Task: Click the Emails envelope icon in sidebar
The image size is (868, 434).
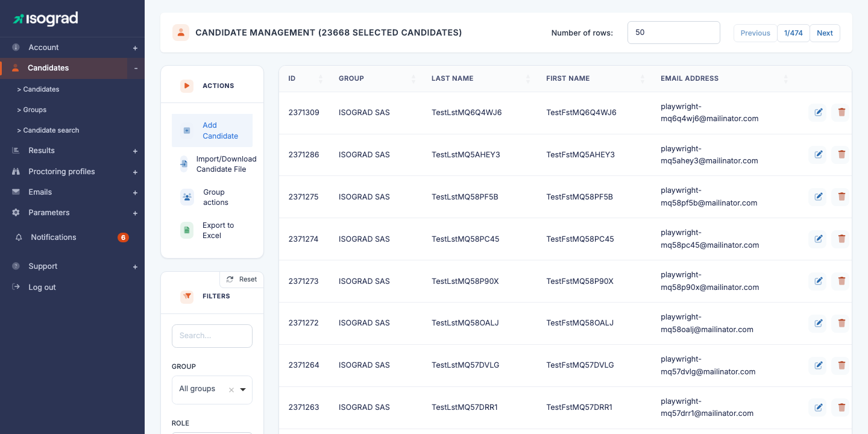Action: pos(16,192)
